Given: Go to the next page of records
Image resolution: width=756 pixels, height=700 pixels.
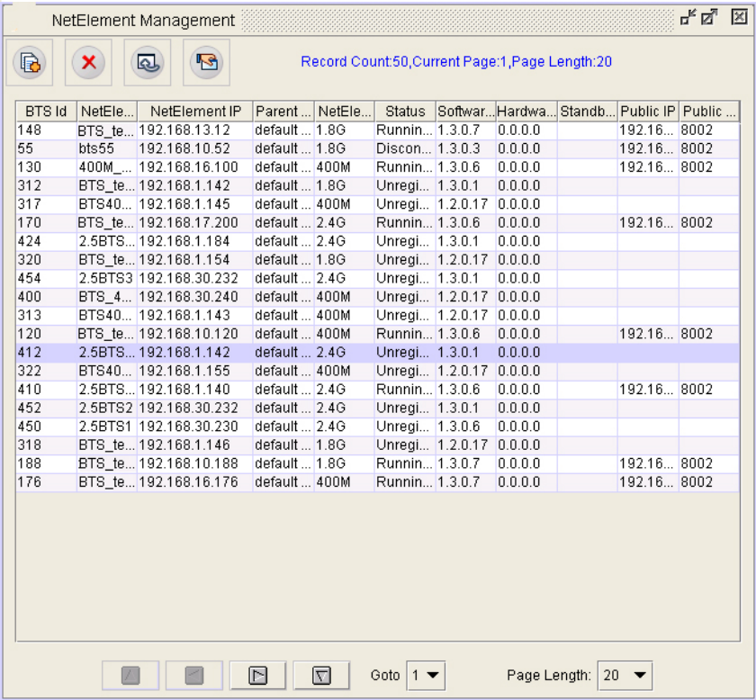Looking at the screenshot, I should click(257, 675).
